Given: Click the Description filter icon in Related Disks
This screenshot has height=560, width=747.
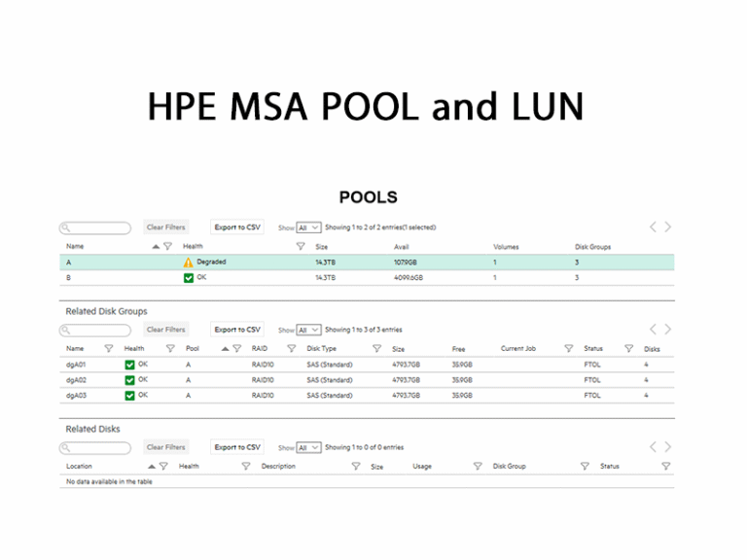Looking at the screenshot, I should [356, 467].
